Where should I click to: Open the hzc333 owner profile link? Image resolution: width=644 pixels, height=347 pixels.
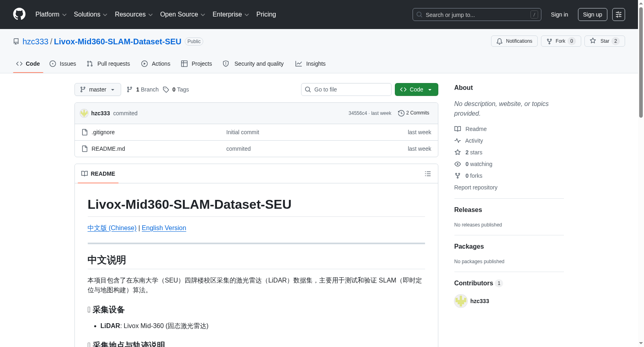[35, 42]
